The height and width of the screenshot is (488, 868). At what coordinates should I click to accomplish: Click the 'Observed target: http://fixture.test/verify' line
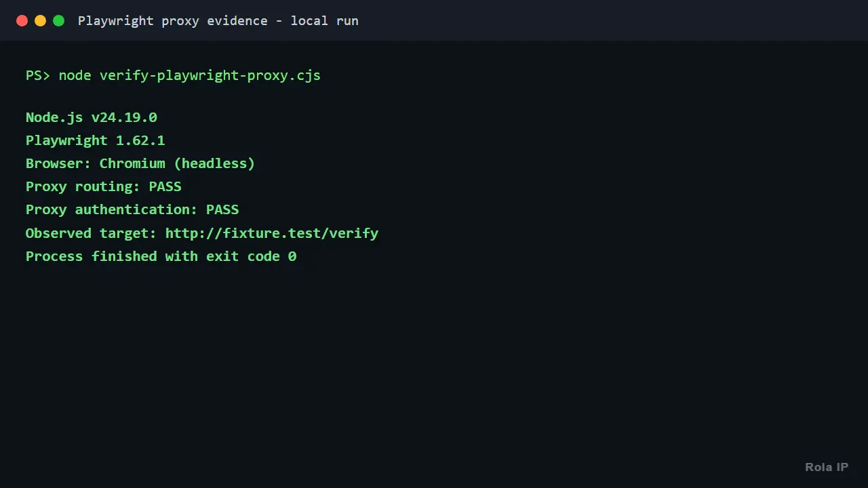[202, 233]
